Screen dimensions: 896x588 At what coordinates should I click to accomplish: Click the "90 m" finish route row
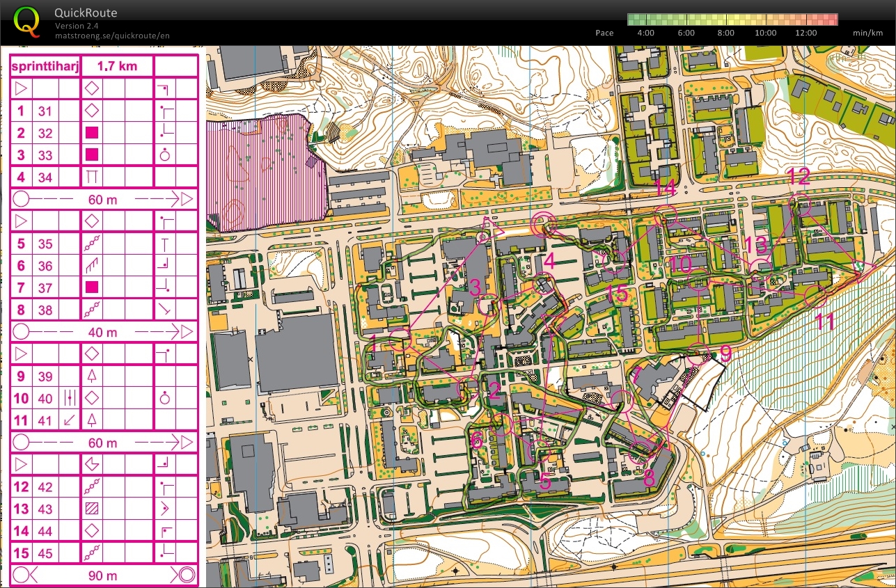(x=104, y=575)
